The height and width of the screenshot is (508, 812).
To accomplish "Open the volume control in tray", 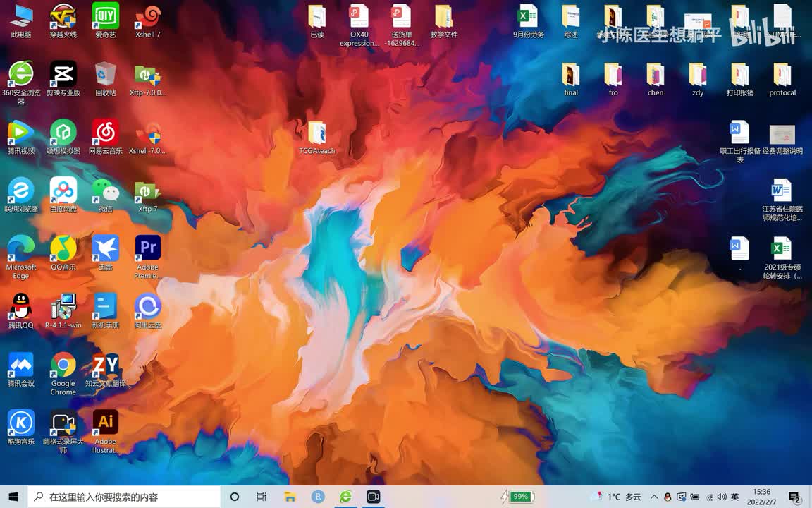I will click(721, 497).
